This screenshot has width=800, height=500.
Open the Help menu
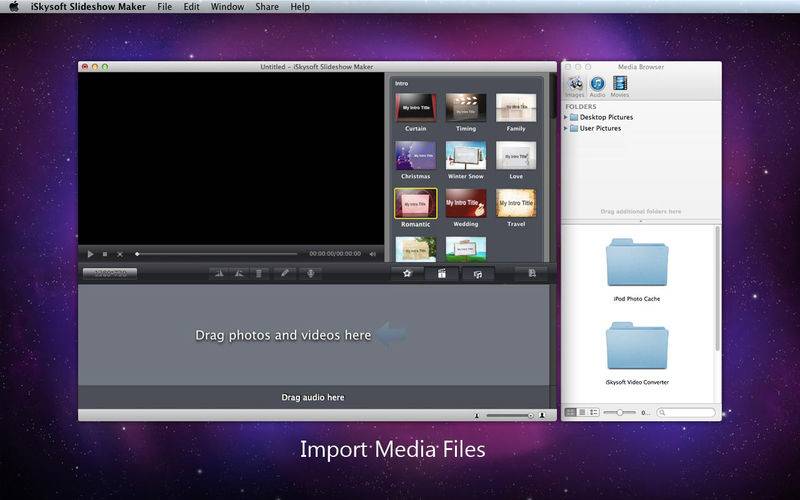[x=300, y=7]
